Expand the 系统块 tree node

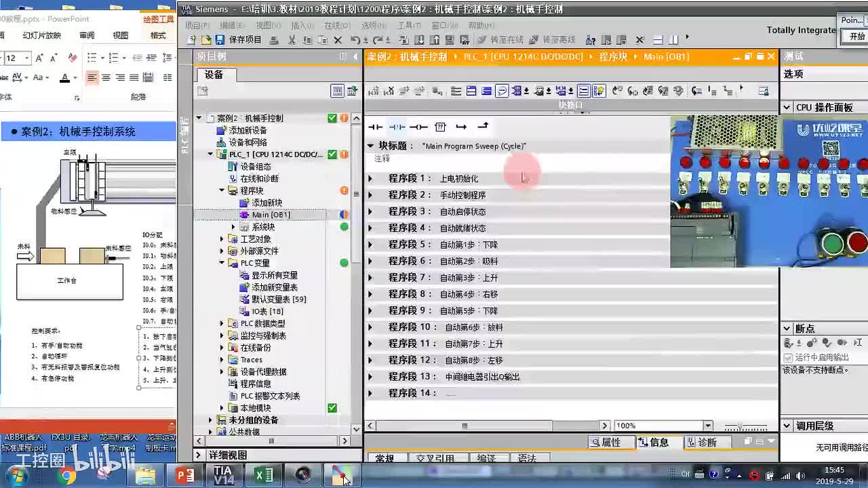coord(233,227)
